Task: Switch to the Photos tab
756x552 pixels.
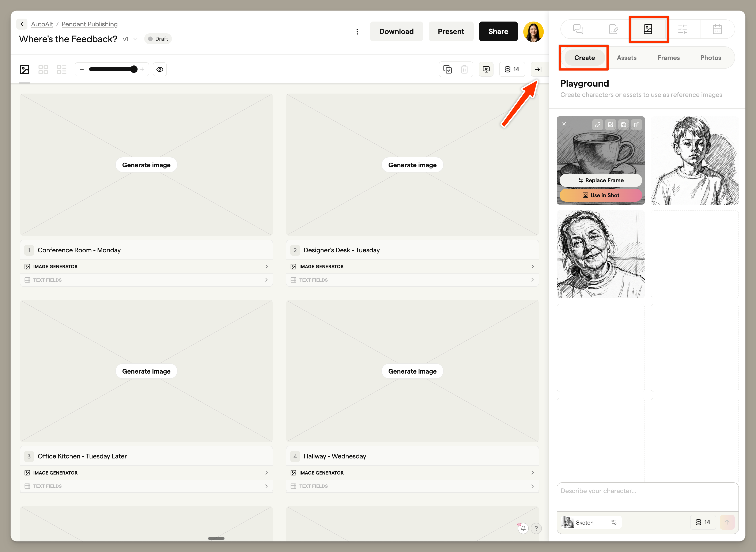Action: (x=710, y=57)
